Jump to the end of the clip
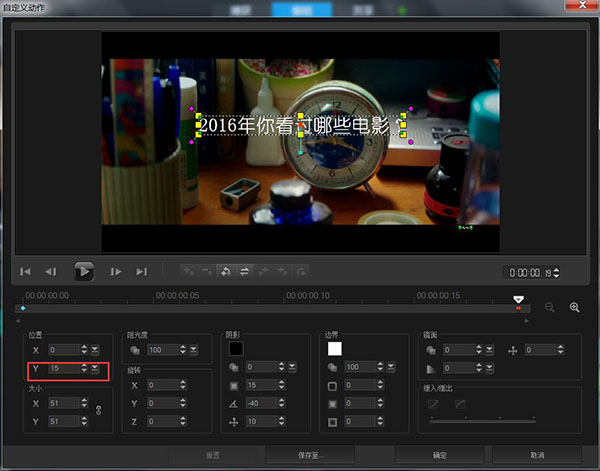 coord(142,271)
